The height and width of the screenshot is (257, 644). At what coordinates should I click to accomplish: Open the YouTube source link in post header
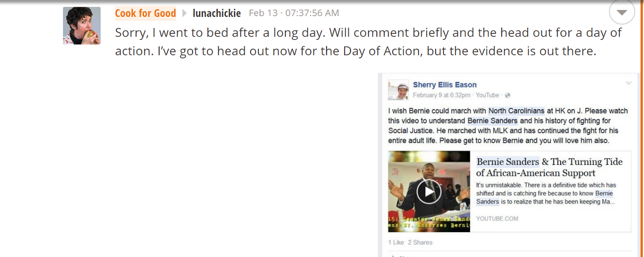pyautogui.click(x=487, y=95)
